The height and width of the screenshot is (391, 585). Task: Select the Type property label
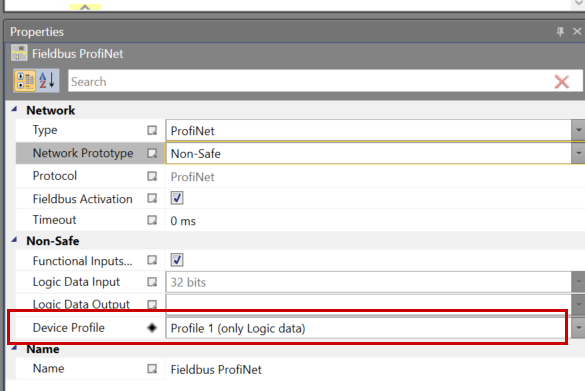(45, 130)
